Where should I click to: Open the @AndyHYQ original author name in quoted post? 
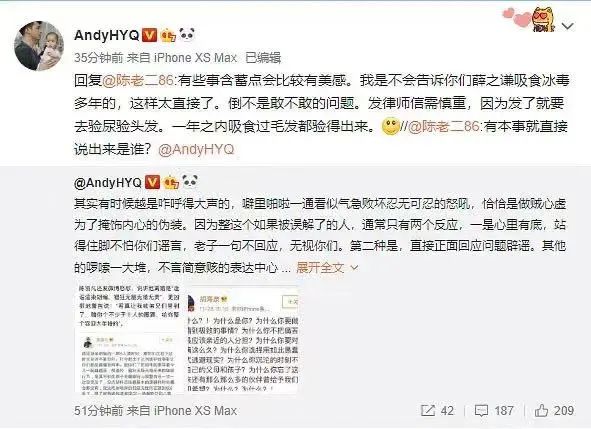click(108, 183)
